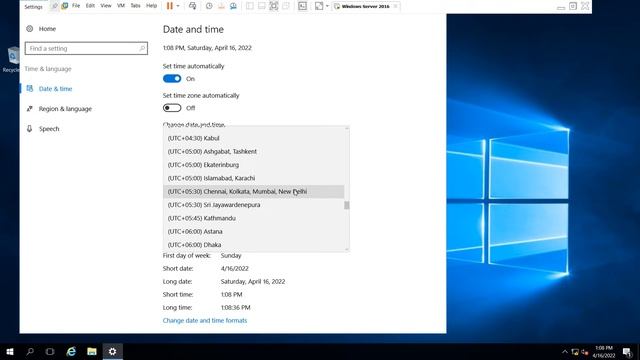Click the taskbar clock showing 1:08 PM

coord(604,352)
